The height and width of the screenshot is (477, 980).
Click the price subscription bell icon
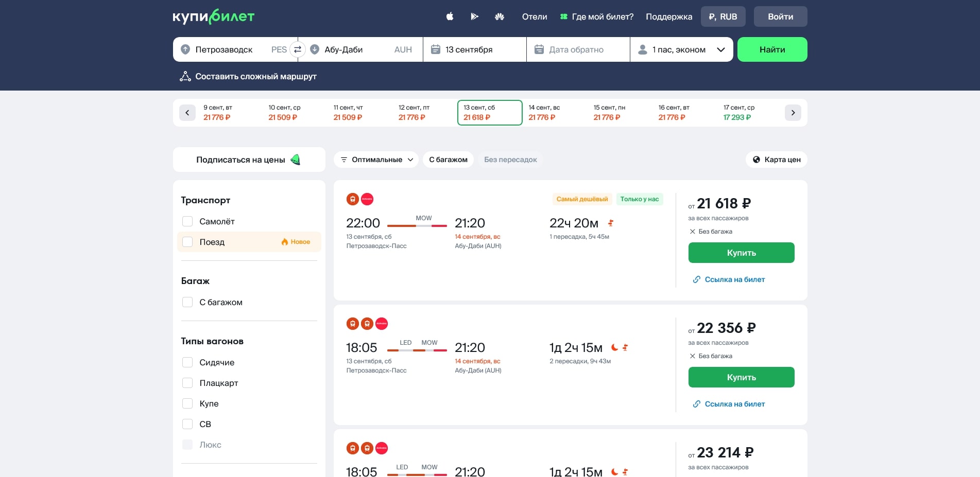click(296, 160)
